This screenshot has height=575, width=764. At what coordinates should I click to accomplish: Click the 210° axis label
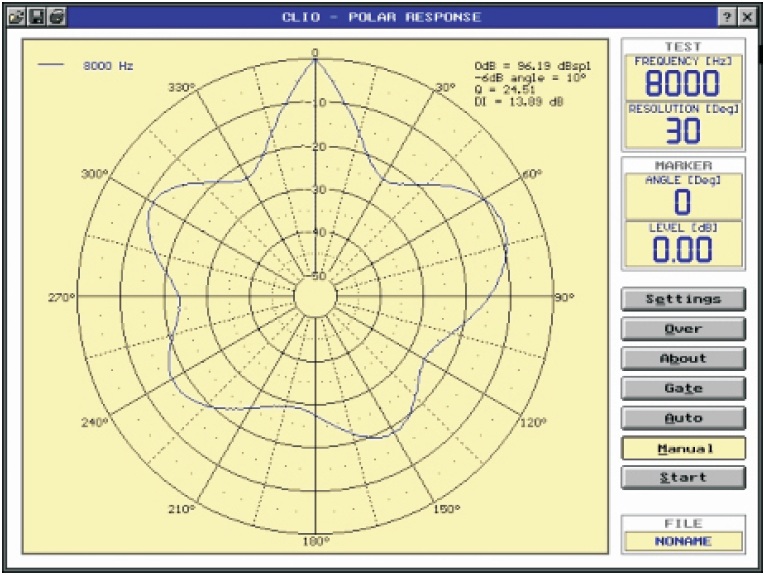point(182,509)
